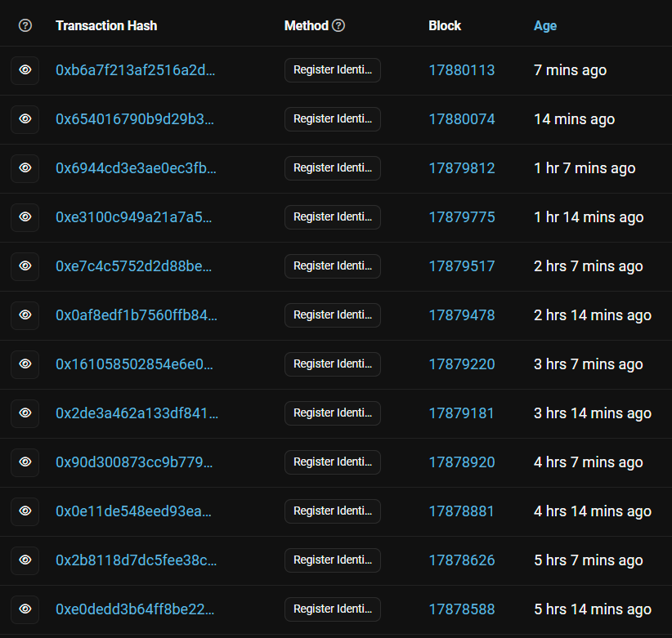The width and height of the screenshot is (672, 638).
Task: Open block 17879812
Action: (462, 168)
